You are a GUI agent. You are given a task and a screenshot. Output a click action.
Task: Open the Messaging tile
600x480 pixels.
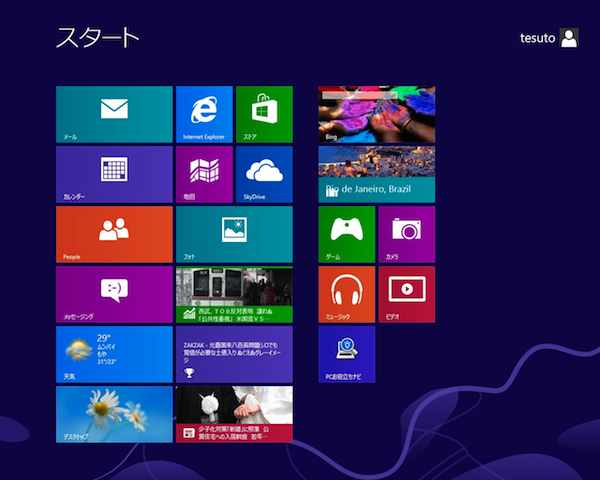[114, 294]
